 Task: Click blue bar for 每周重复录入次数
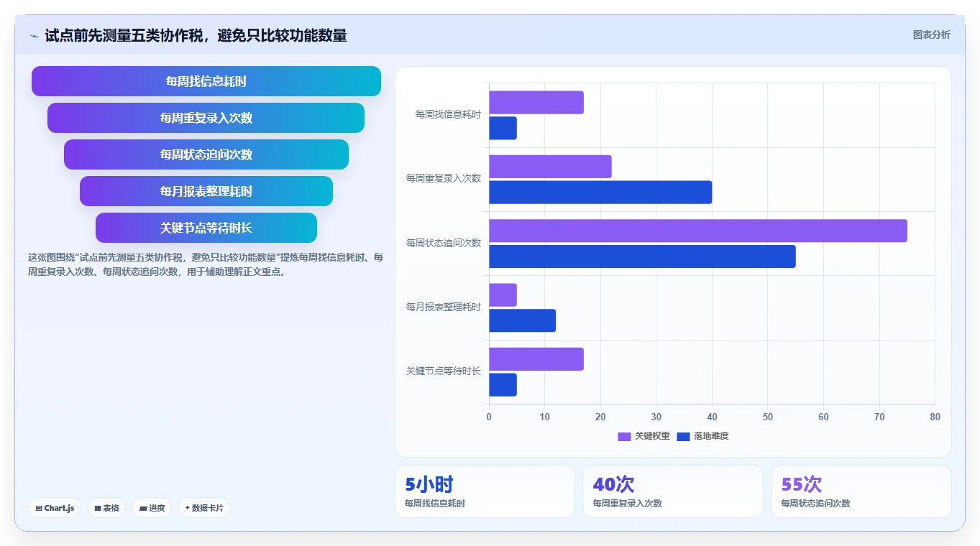click(600, 193)
